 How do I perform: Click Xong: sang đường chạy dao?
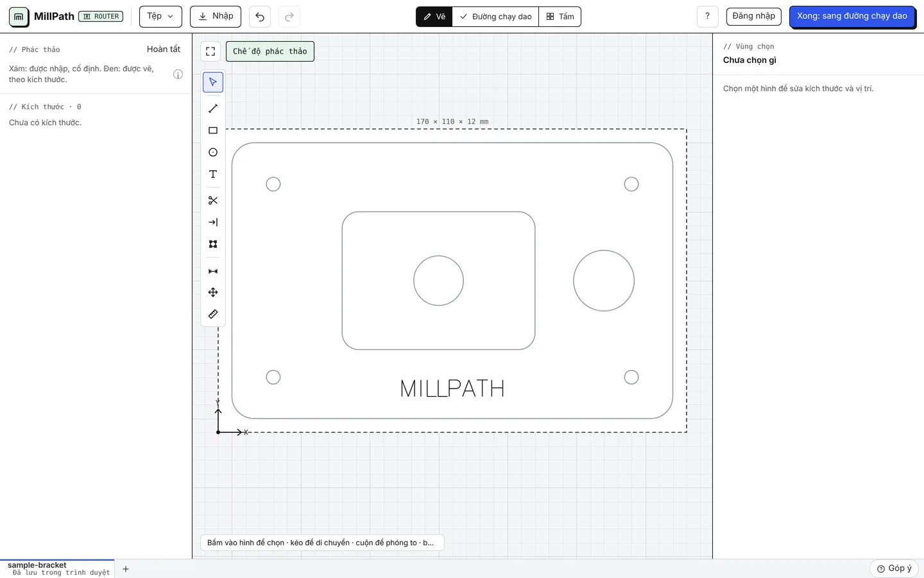tap(852, 17)
